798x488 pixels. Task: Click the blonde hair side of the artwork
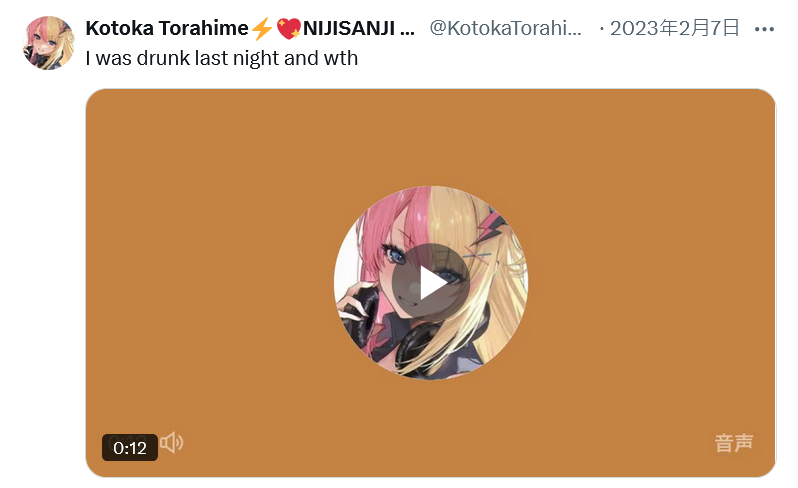489,305
